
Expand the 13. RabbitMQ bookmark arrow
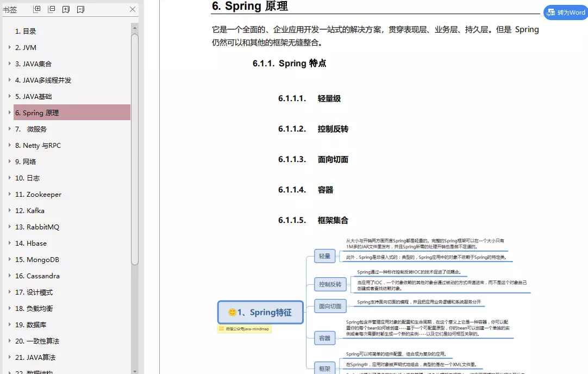pyautogui.click(x=9, y=227)
